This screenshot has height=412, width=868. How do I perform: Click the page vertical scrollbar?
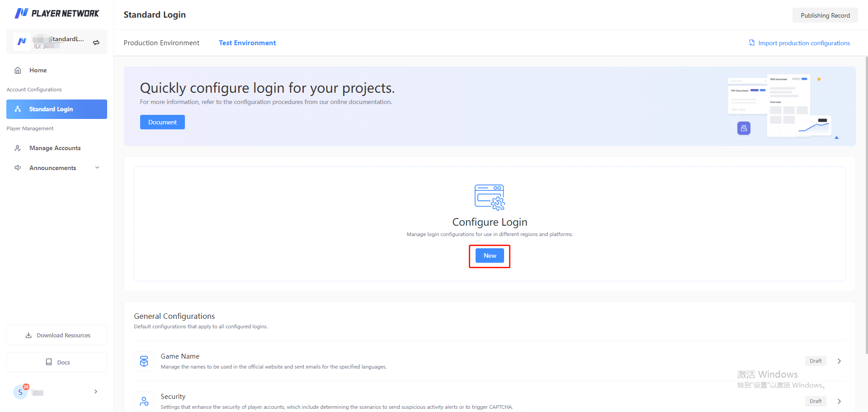coord(866,204)
